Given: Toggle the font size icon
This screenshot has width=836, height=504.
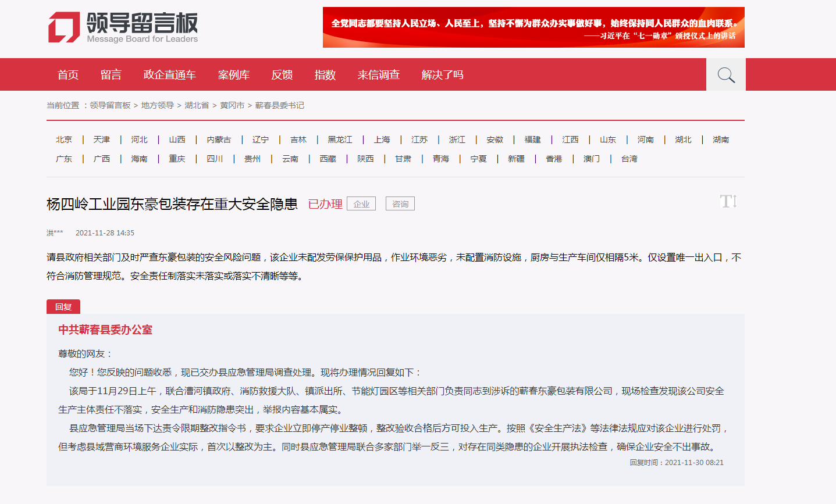Looking at the screenshot, I should click(x=728, y=202).
